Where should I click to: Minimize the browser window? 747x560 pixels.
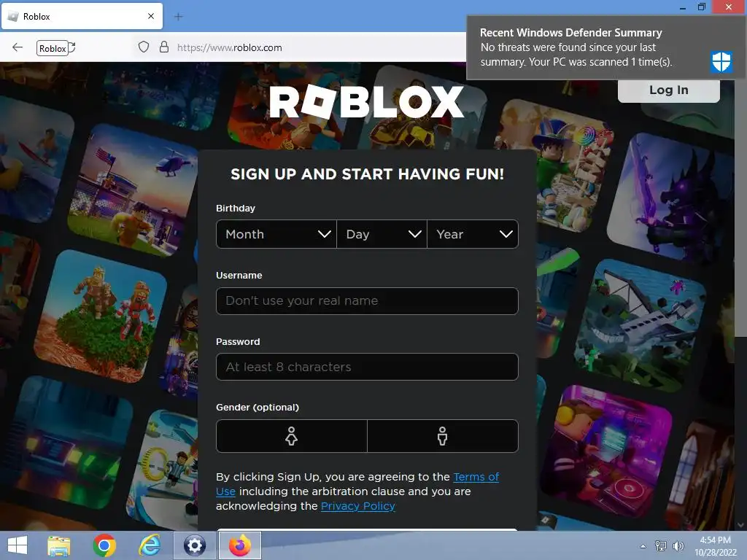(682, 7)
